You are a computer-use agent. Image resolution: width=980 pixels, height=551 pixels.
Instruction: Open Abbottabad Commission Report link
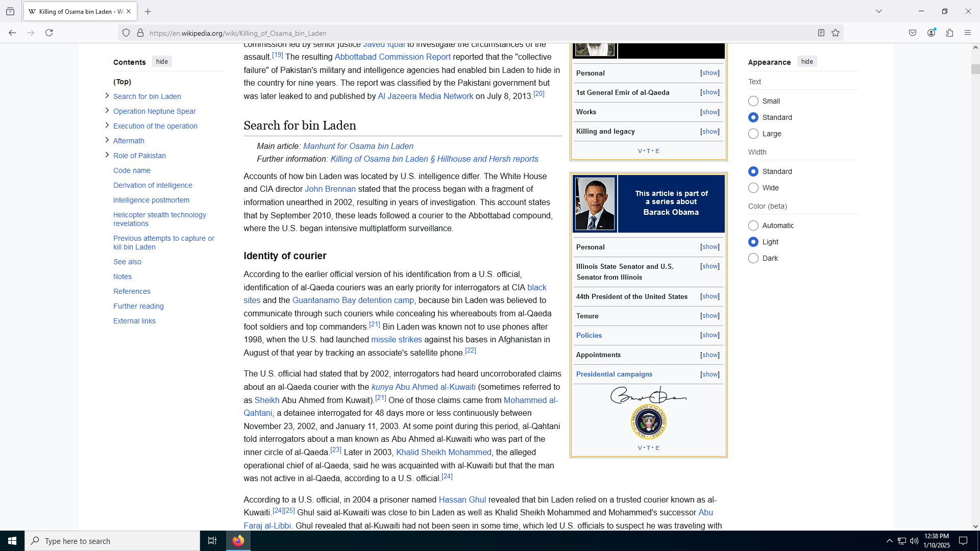(x=393, y=57)
